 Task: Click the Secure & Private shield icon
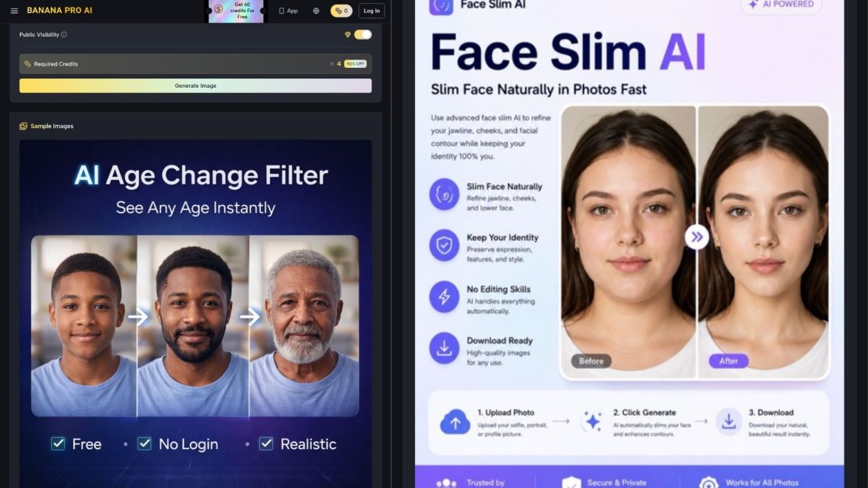tap(571, 483)
